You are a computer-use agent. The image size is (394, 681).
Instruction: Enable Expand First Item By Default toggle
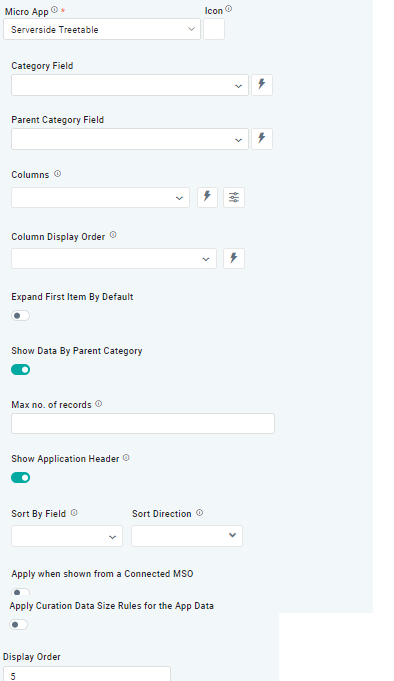click(x=20, y=316)
